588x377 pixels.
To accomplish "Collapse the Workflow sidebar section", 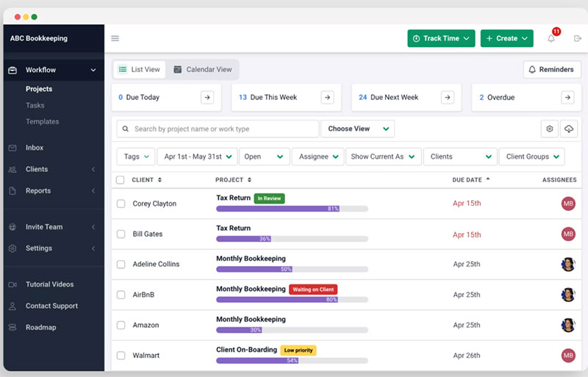I will click(x=93, y=70).
